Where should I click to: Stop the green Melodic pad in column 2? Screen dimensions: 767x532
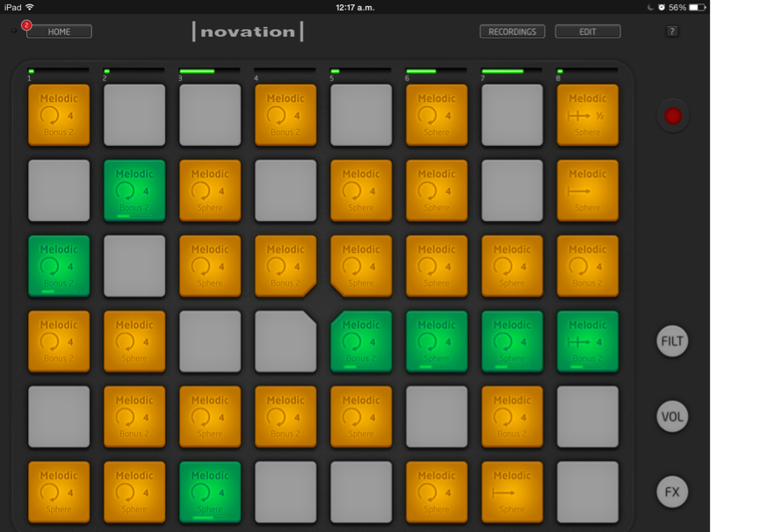pyautogui.click(x=134, y=191)
